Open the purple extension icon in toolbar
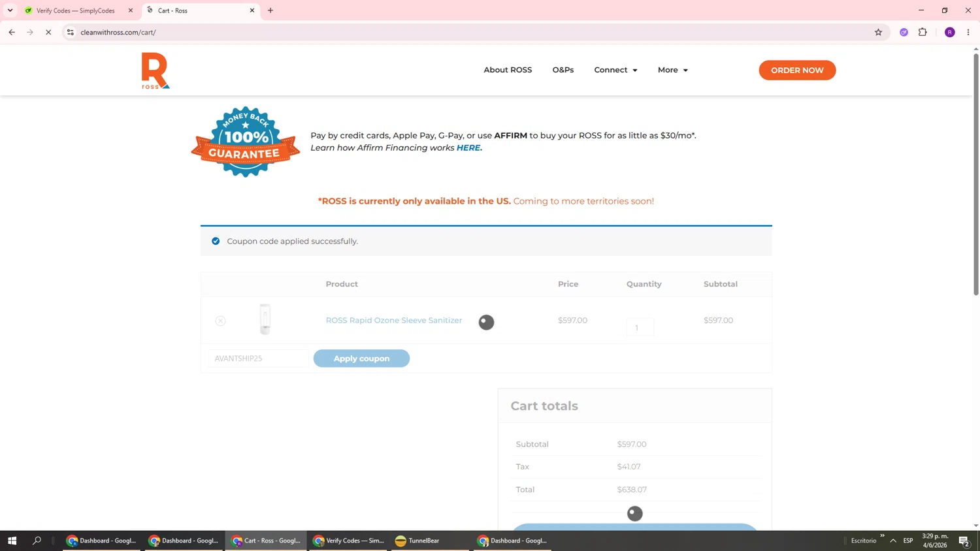980x551 pixels. pos(904,32)
